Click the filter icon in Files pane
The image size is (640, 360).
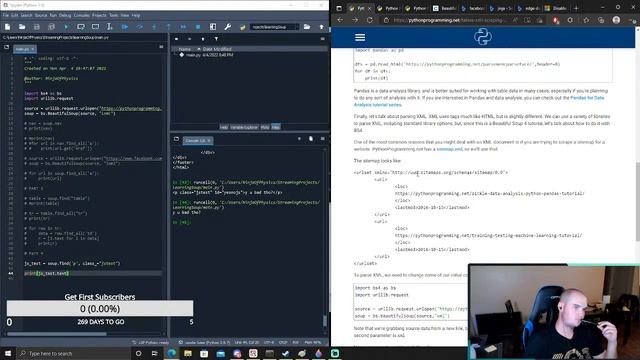tap(216, 39)
